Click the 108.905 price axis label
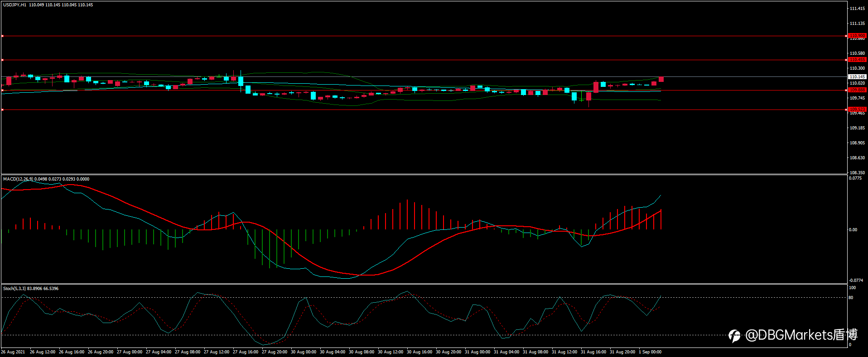Screen dimensions: 868x357 [x=857, y=143]
